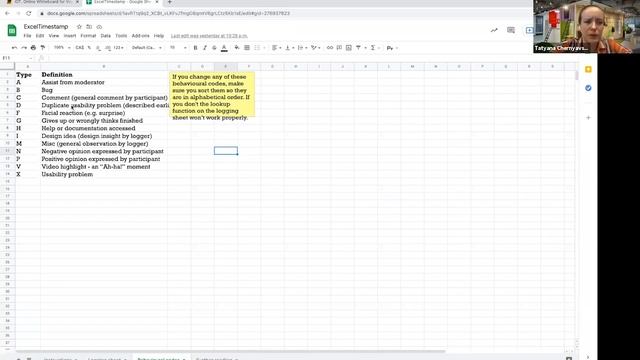Print the spreadsheet
Screen dimensions: 640x360
click(33, 48)
